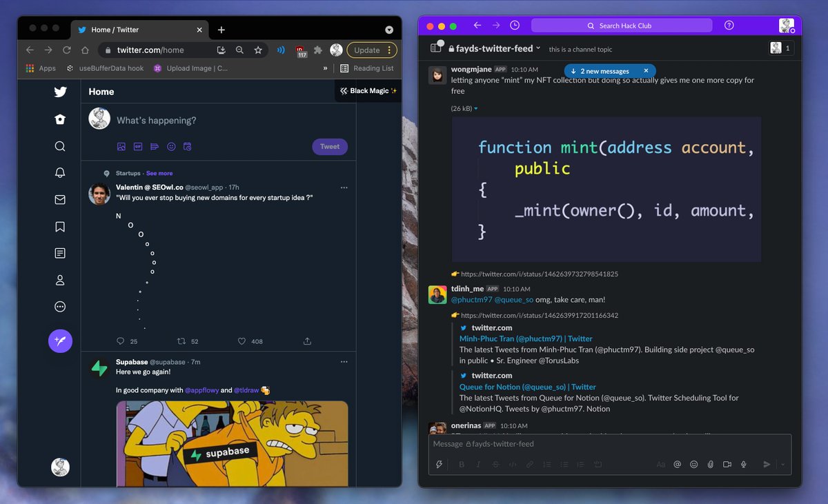Open Twitter Lists icon in sidebar
The width and height of the screenshot is (828, 504).
(60, 253)
